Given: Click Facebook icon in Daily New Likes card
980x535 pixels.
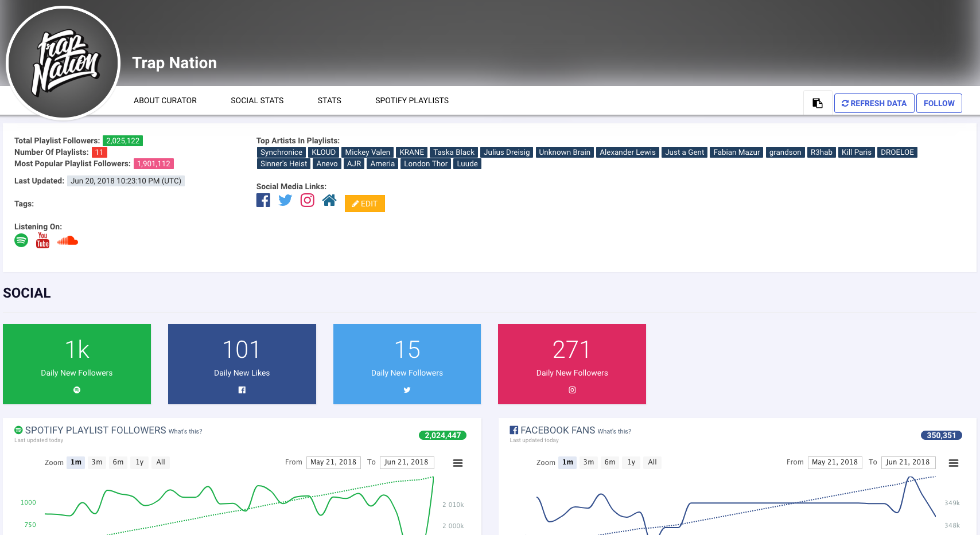Looking at the screenshot, I should [x=242, y=390].
